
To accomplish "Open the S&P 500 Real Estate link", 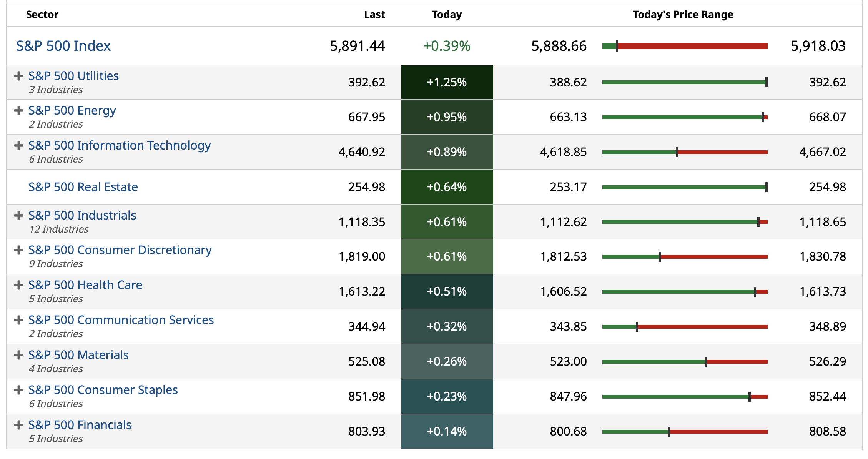I will (83, 187).
